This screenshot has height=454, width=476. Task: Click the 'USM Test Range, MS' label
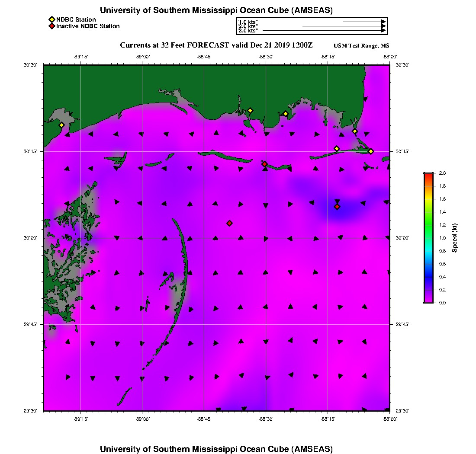pos(361,46)
